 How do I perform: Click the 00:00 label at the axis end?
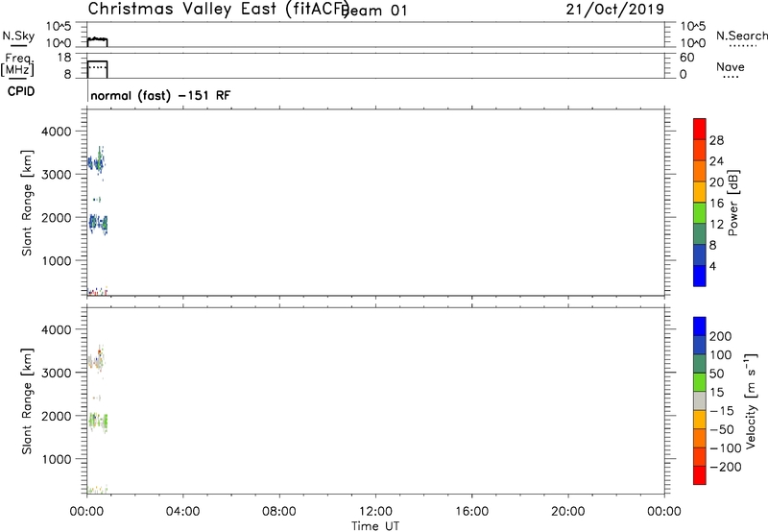[664, 512]
